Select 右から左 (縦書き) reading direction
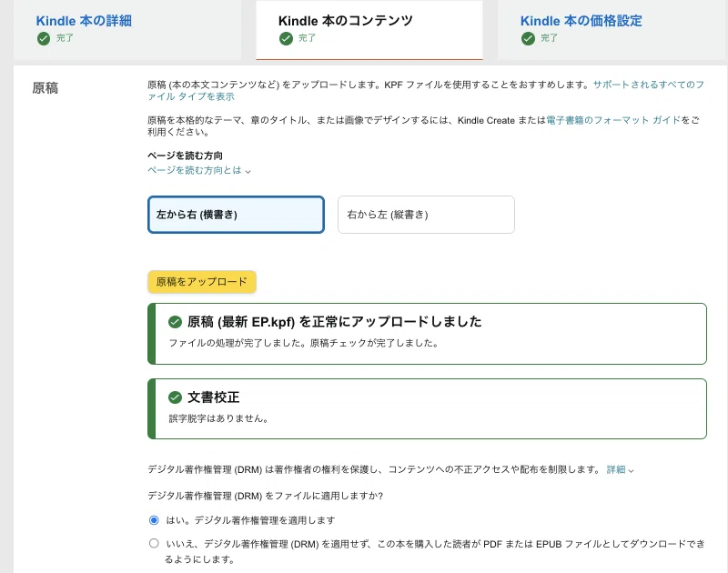Image resolution: width=728 pixels, height=573 pixels. [x=426, y=215]
